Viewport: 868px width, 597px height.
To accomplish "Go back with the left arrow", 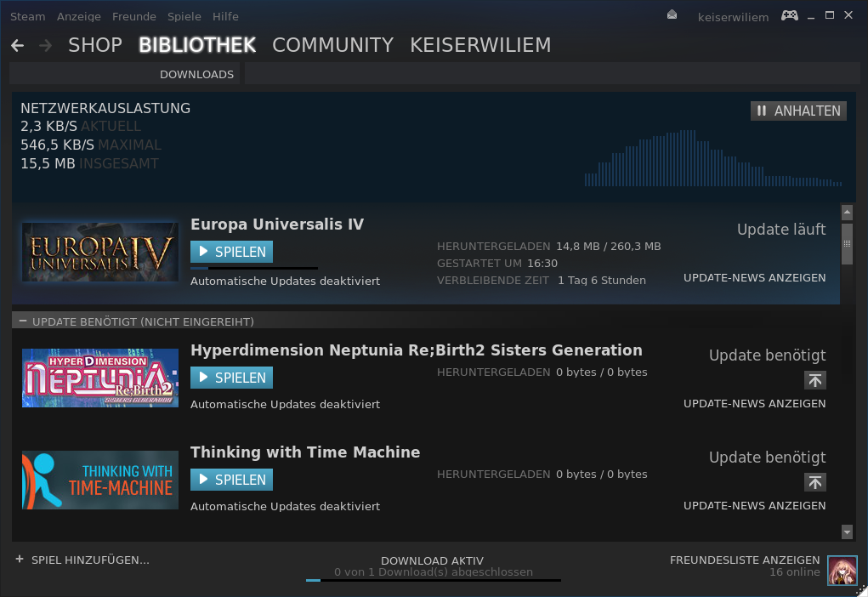I will point(17,45).
